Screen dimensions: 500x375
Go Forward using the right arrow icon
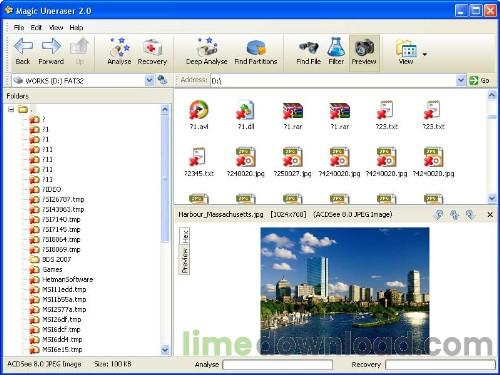pyautogui.click(x=51, y=51)
